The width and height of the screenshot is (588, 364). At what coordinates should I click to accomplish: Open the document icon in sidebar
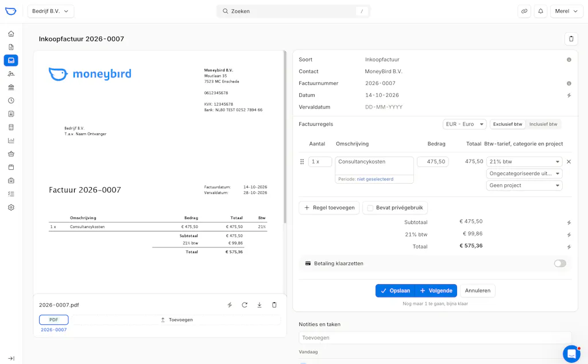pos(11,47)
